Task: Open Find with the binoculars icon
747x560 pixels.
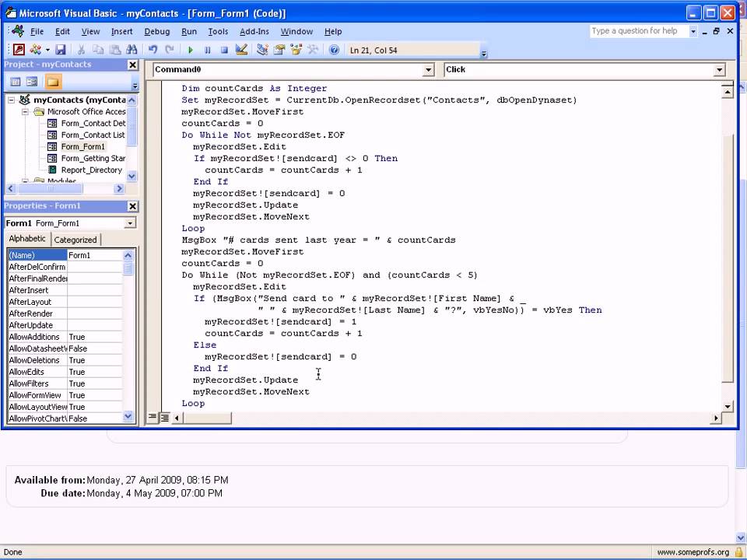Action: pyautogui.click(x=132, y=50)
